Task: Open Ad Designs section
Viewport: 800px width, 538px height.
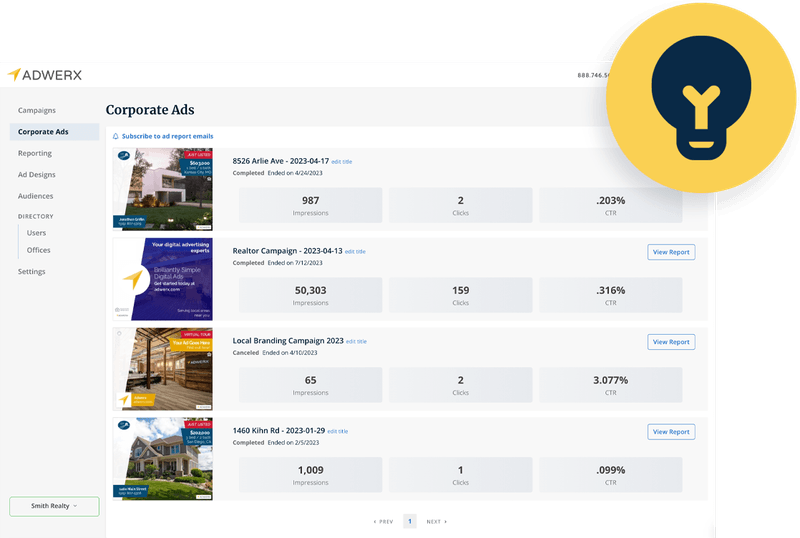Action: point(37,175)
